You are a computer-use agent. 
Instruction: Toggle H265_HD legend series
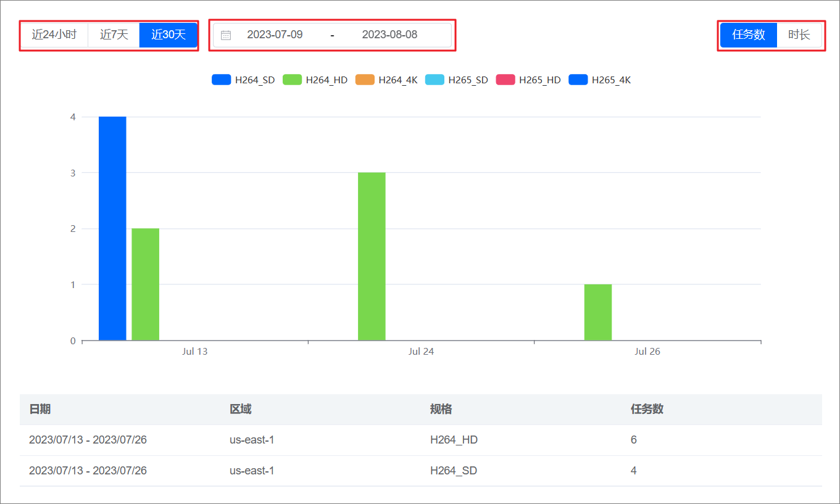coord(528,80)
